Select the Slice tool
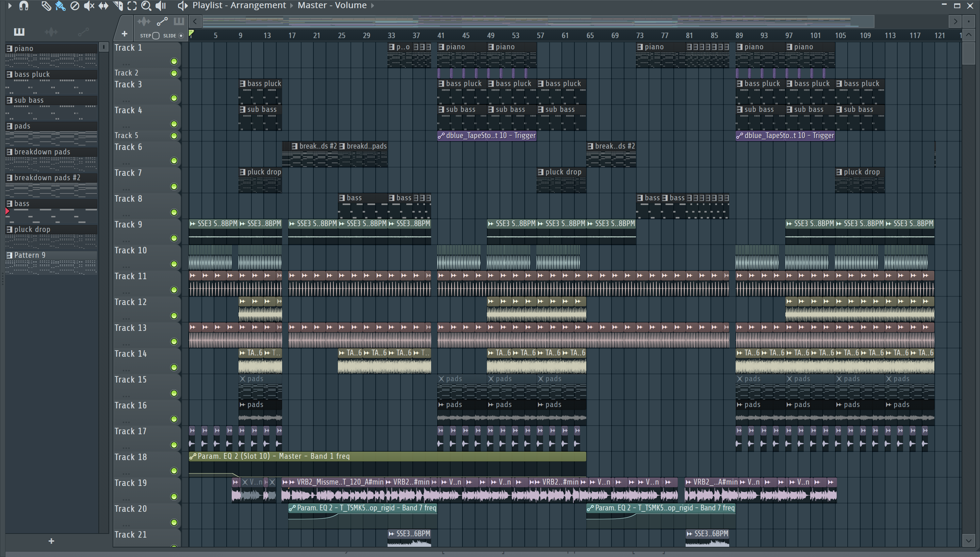The height and width of the screenshot is (557, 980). (x=118, y=6)
